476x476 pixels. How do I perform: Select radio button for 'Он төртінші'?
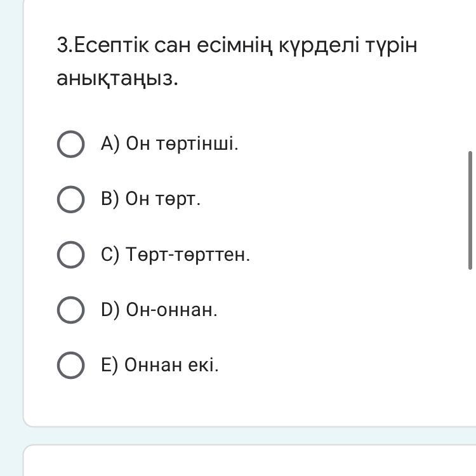point(70,144)
